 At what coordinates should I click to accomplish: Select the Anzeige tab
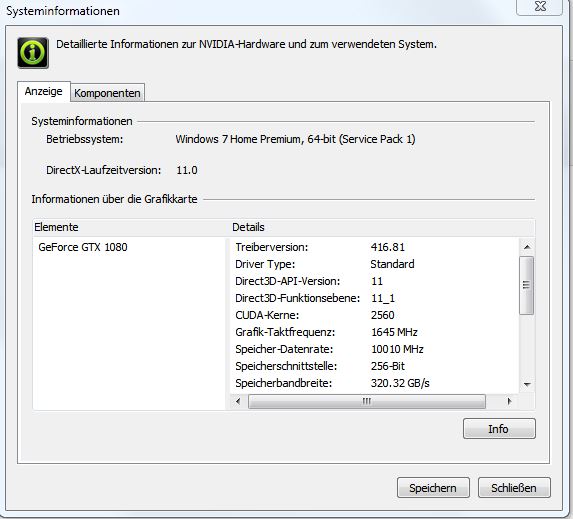[x=43, y=91]
